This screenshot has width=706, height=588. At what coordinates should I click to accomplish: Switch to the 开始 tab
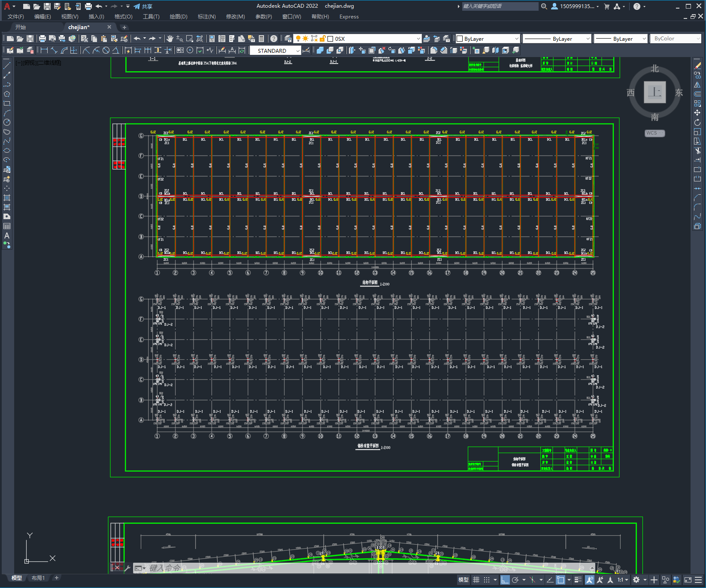pyautogui.click(x=21, y=27)
